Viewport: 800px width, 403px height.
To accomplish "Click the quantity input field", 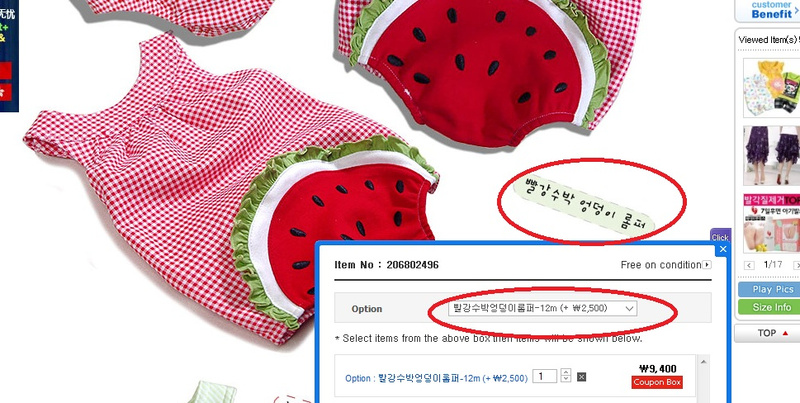I will point(544,376).
